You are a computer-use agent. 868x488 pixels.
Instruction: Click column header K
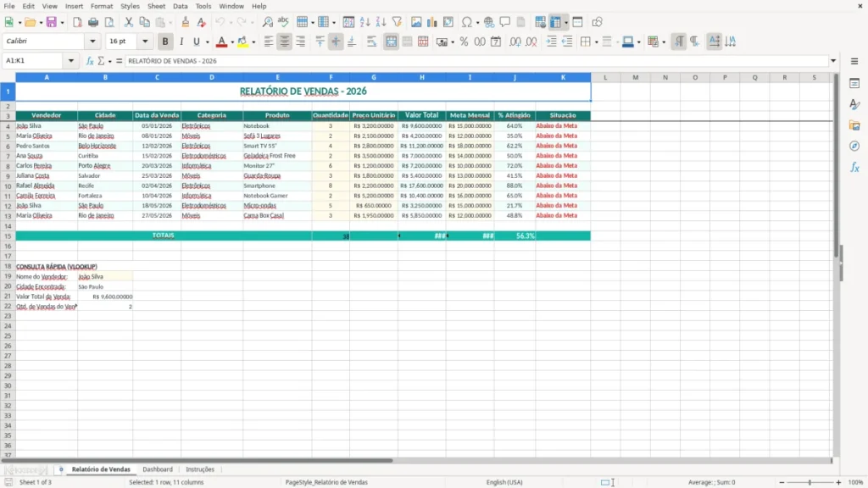(563, 77)
